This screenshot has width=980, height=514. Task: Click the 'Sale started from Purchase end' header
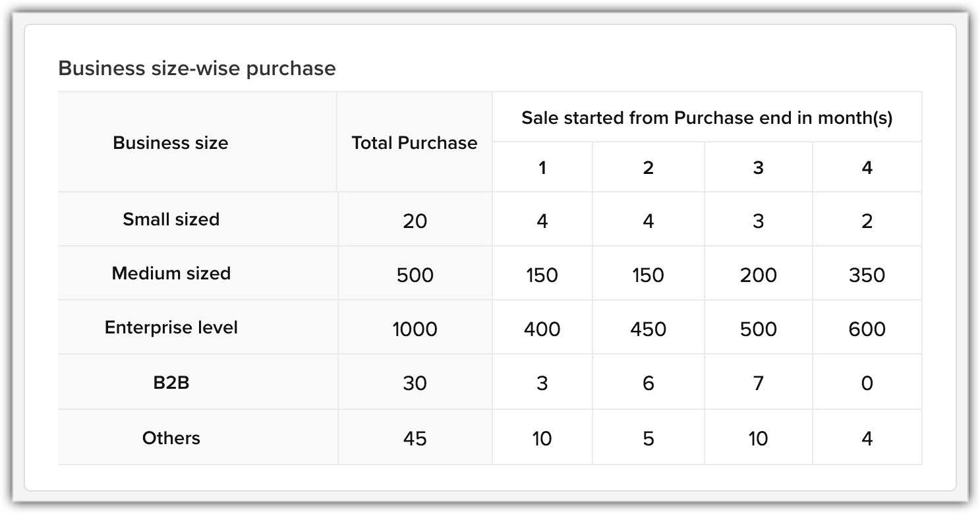[706, 119]
